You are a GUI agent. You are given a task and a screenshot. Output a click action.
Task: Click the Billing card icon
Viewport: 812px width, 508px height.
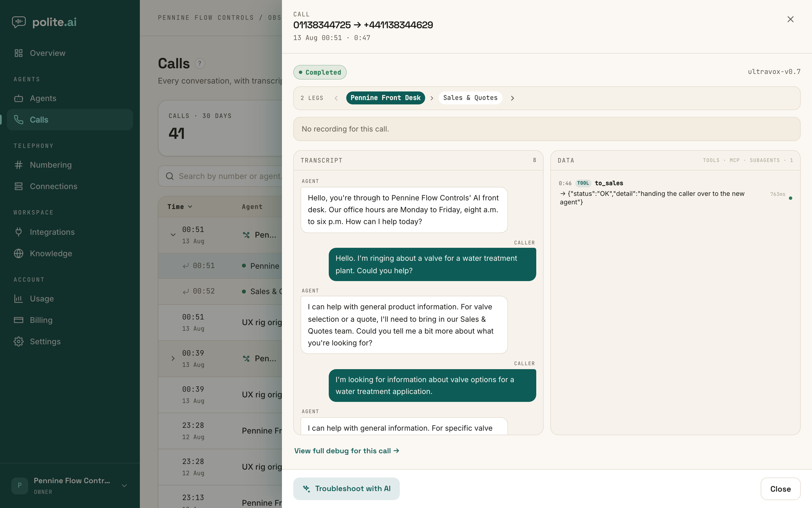18,320
